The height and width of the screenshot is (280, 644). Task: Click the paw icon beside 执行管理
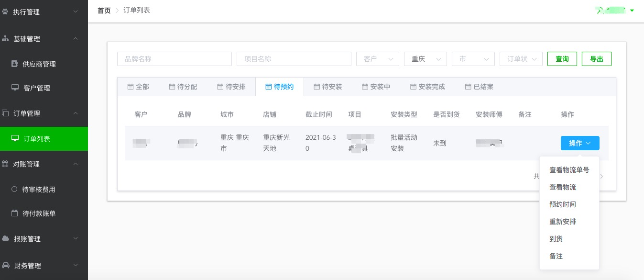5,11
